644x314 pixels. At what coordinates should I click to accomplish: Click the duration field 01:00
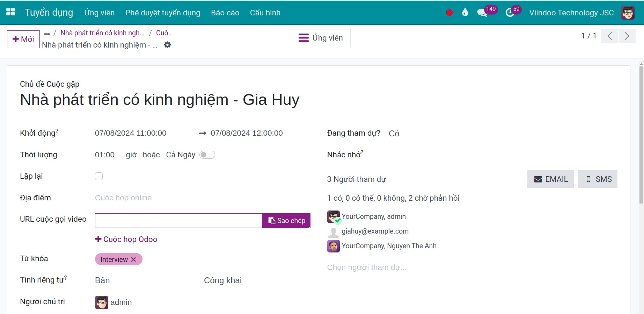coord(105,155)
